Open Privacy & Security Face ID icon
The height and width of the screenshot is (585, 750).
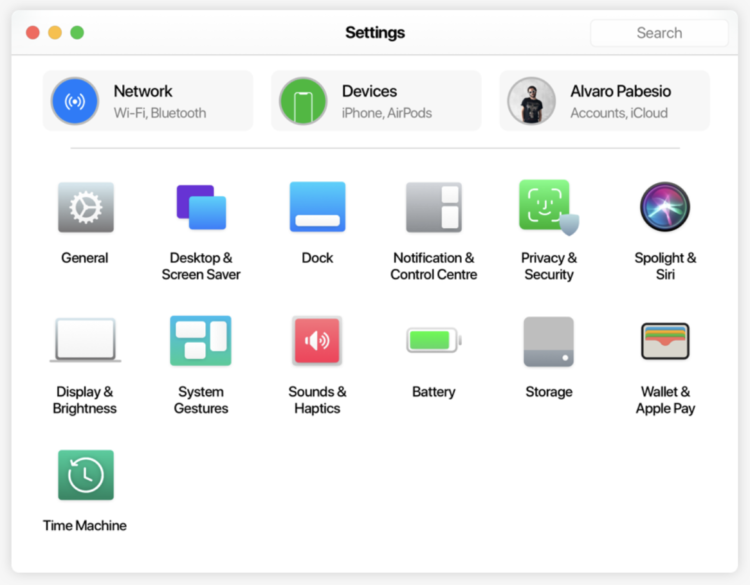(549, 207)
